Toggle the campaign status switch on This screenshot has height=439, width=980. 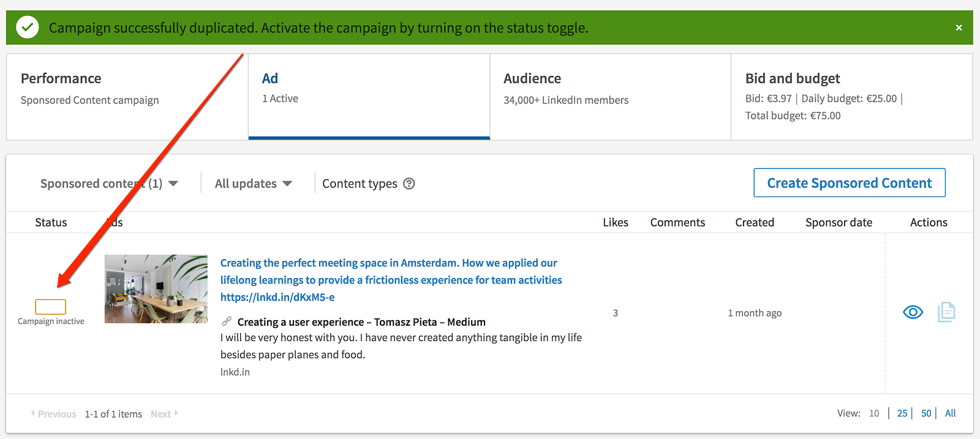tap(51, 307)
